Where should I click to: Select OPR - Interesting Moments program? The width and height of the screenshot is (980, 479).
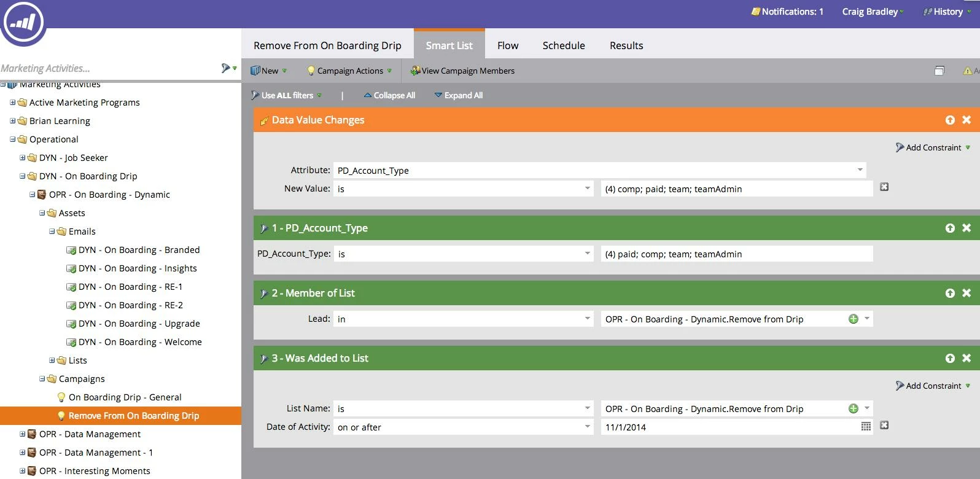(x=88, y=471)
